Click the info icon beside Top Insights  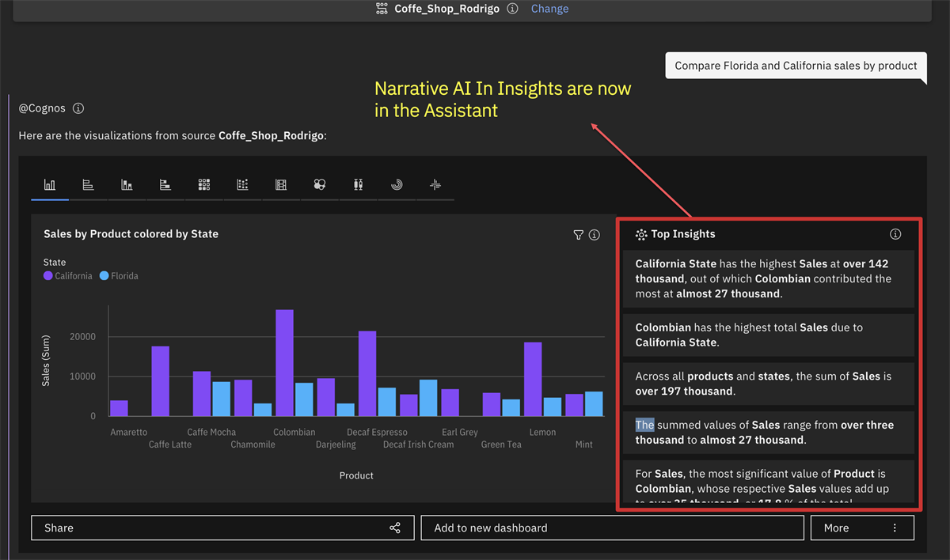coord(895,233)
